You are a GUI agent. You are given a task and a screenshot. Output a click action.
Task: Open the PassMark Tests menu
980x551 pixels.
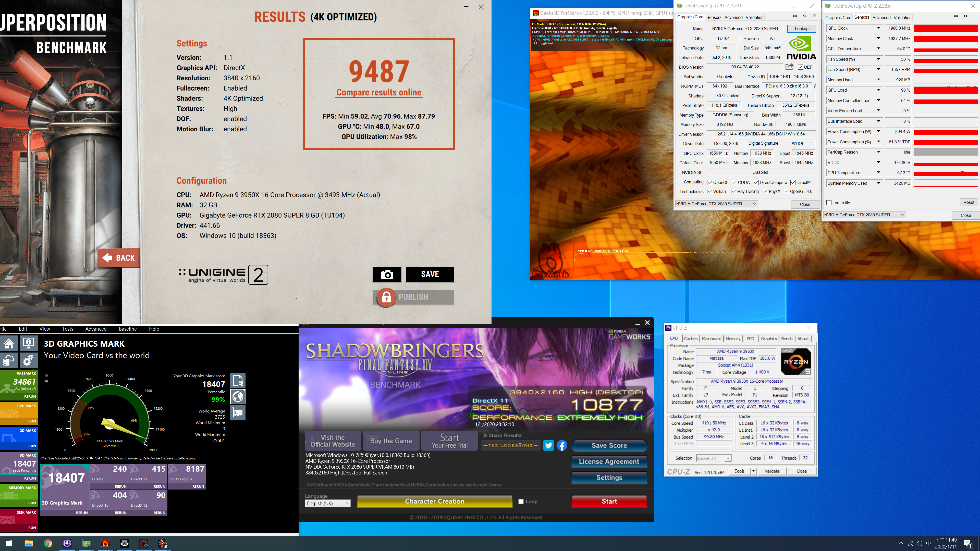tap(67, 329)
